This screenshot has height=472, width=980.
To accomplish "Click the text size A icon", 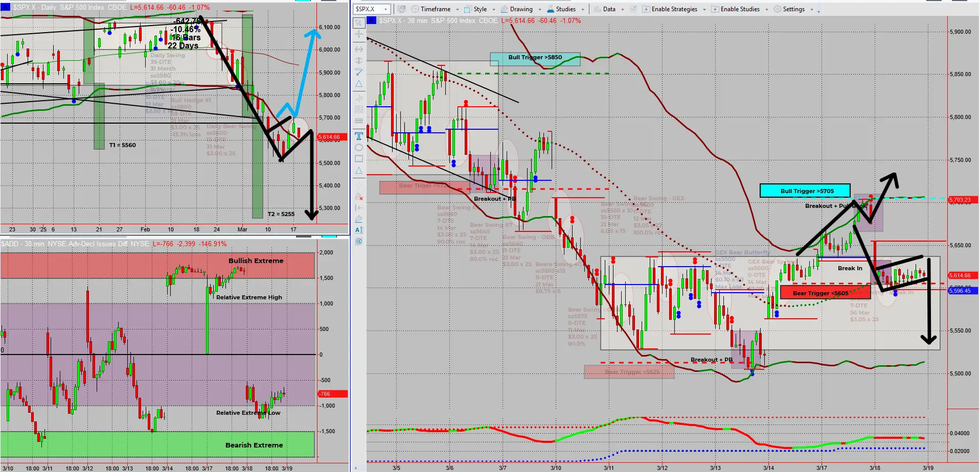I will [x=359, y=230].
